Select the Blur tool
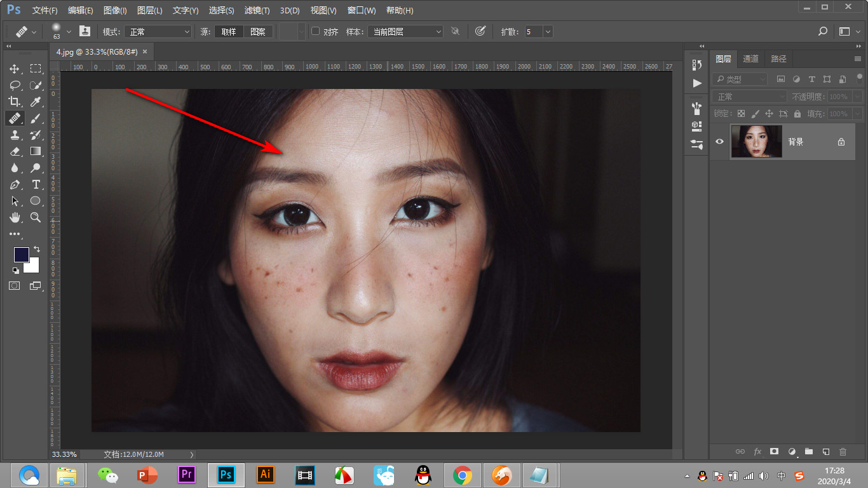 coord(15,168)
